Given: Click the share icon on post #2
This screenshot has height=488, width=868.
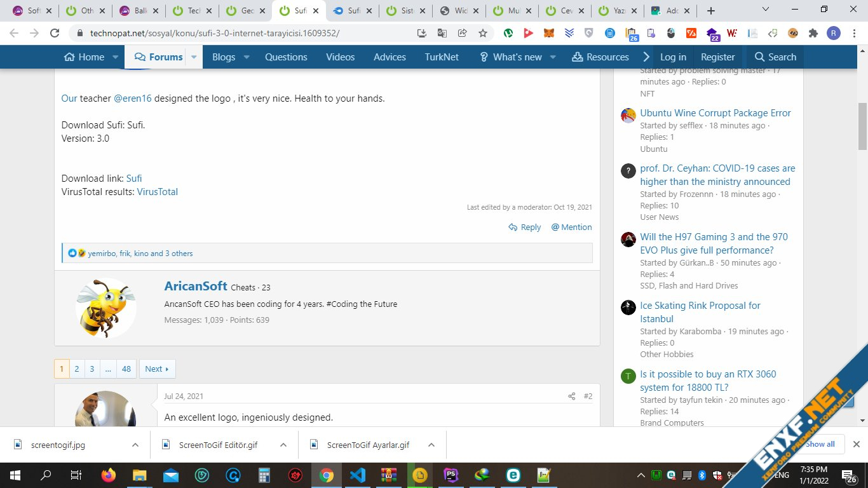Looking at the screenshot, I should (571, 396).
